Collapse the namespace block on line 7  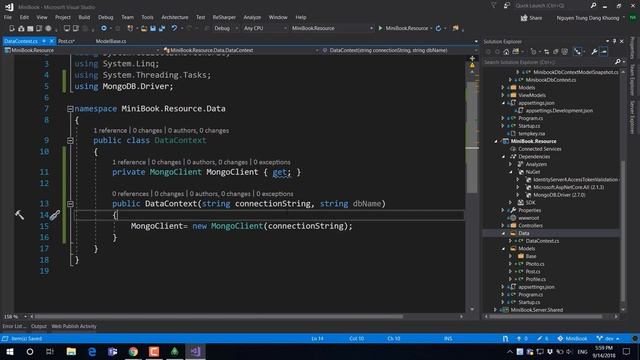click(70, 109)
